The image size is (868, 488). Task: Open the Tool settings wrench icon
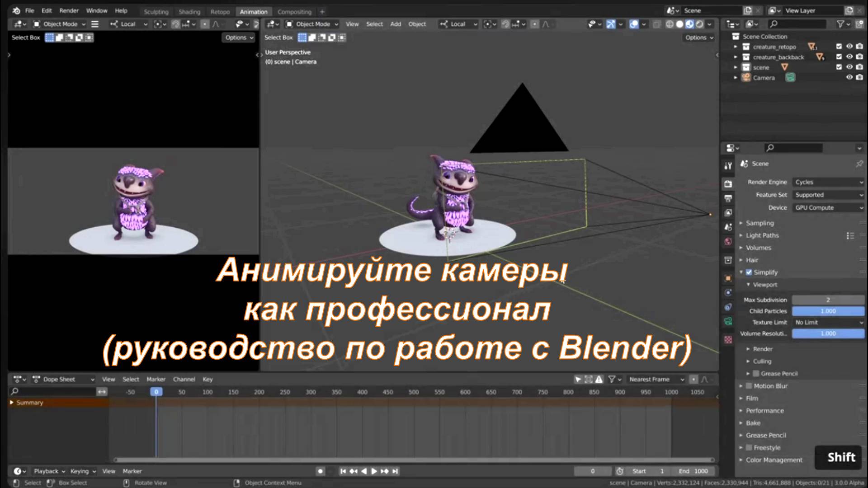click(x=728, y=166)
